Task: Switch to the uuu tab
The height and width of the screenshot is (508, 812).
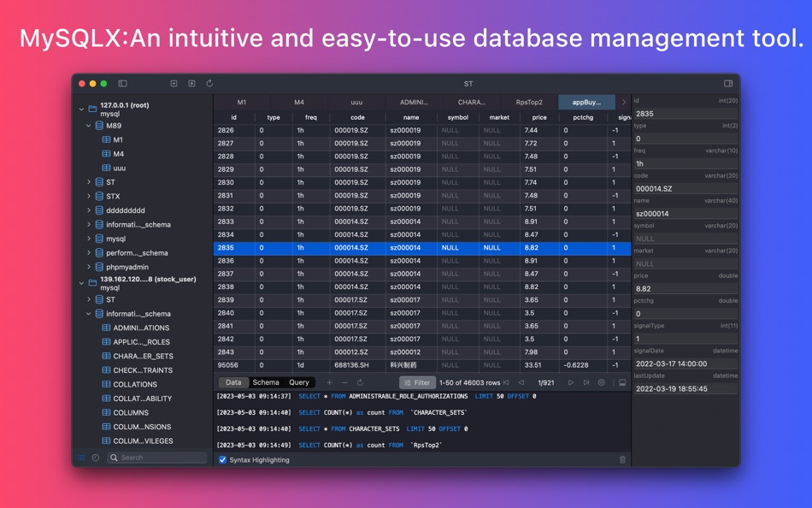Action: [x=356, y=102]
